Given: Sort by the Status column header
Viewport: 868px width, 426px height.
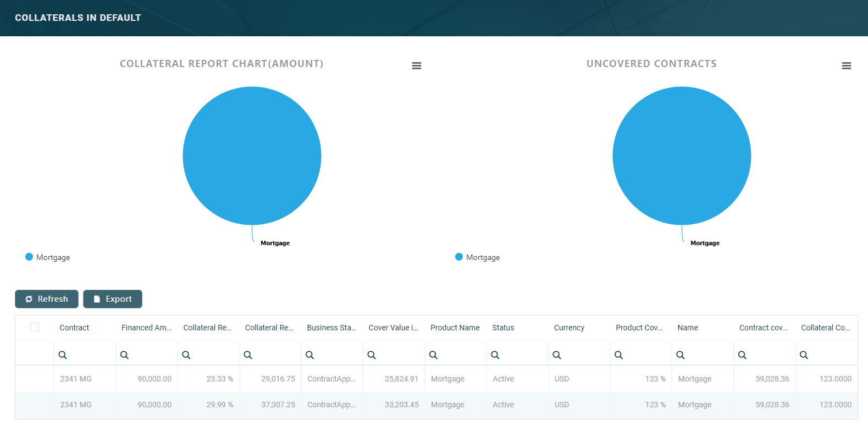Looking at the screenshot, I should pos(503,328).
